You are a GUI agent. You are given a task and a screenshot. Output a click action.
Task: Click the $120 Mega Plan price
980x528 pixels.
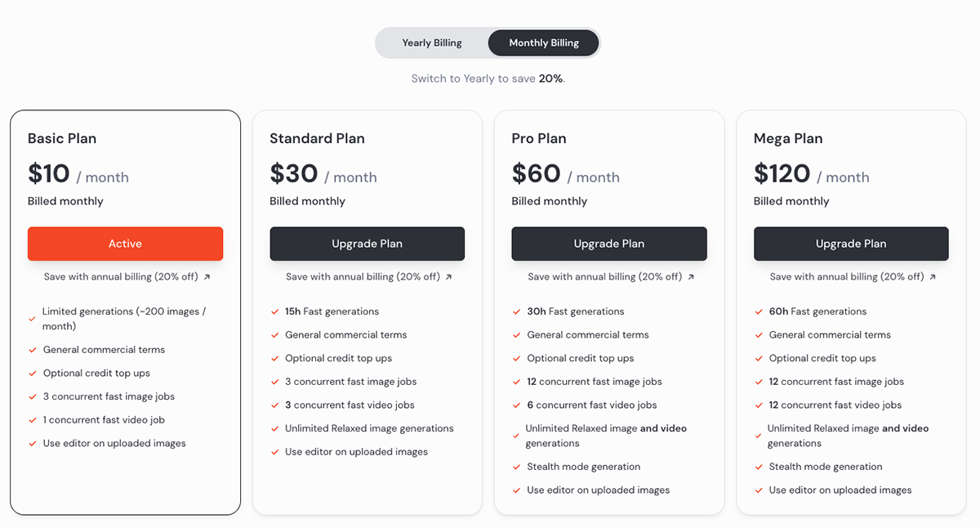[x=782, y=174]
